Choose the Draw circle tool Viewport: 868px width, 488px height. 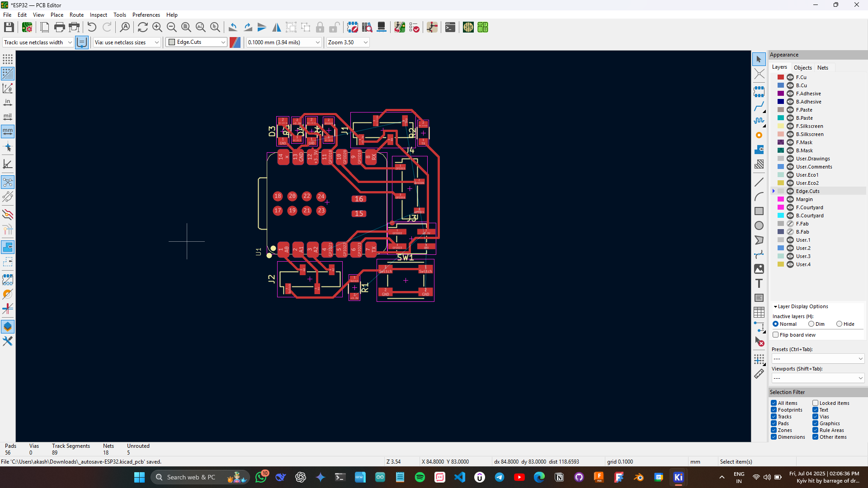point(759,225)
